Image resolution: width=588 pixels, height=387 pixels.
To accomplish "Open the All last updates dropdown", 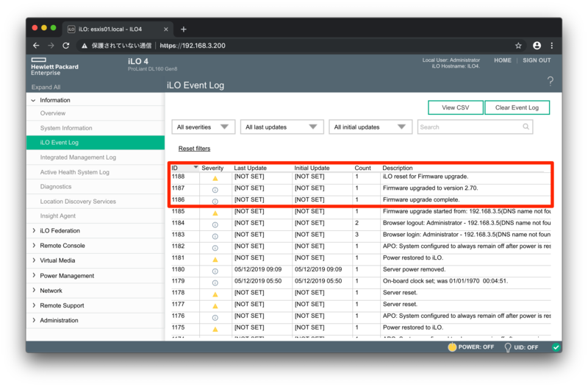I will (282, 127).
